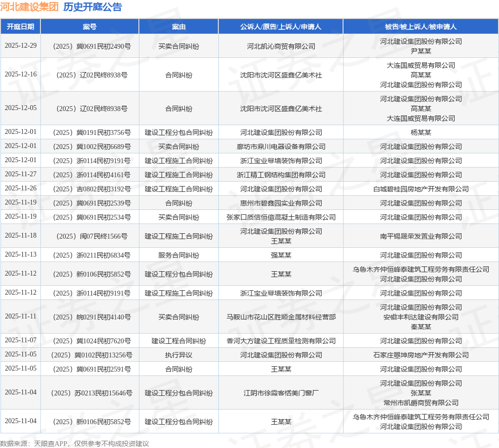Screen dimensions: 499x448
Task: Click plaintiff 惠州市碧鑫园实业有限公司
Action: click(x=281, y=203)
